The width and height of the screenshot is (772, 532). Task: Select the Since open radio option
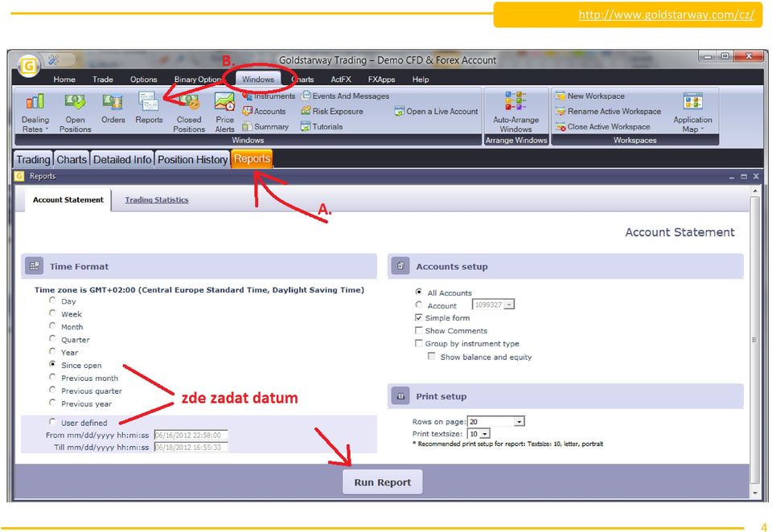(52, 364)
